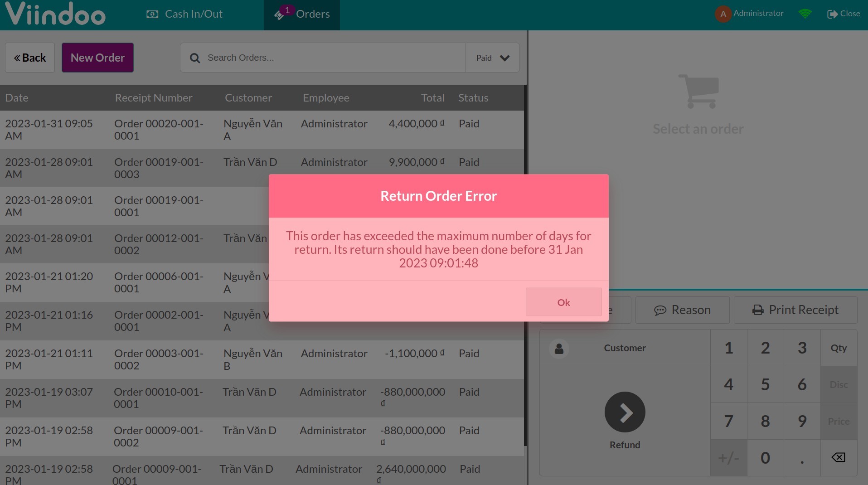
Task: Click the Refund arrow circle icon
Action: pyautogui.click(x=625, y=412)
